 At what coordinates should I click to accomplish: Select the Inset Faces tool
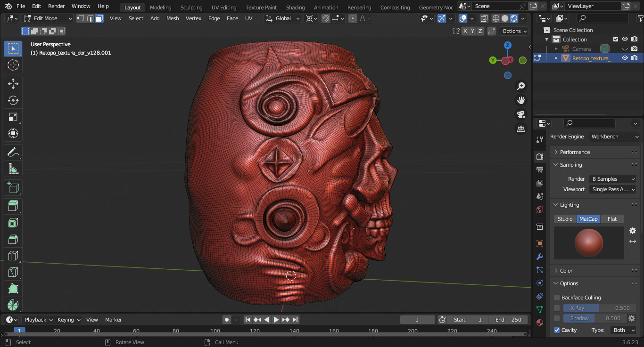coord(13,223)
